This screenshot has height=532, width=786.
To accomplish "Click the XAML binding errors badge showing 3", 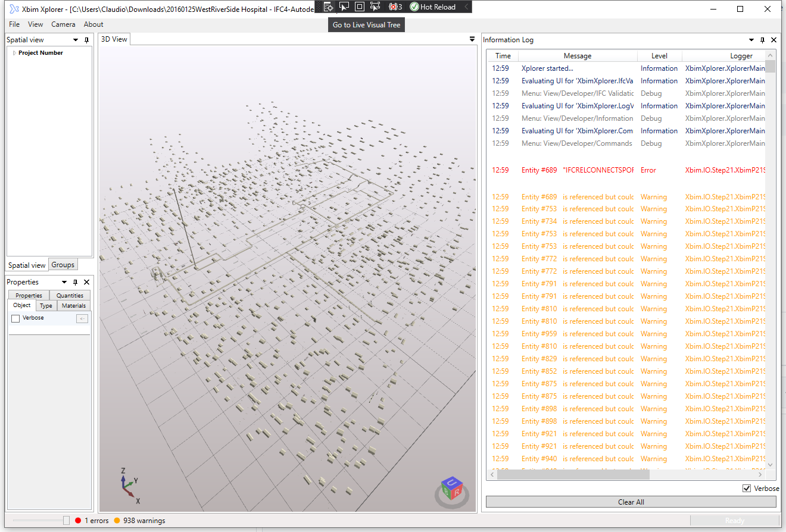I will [395, 7].
